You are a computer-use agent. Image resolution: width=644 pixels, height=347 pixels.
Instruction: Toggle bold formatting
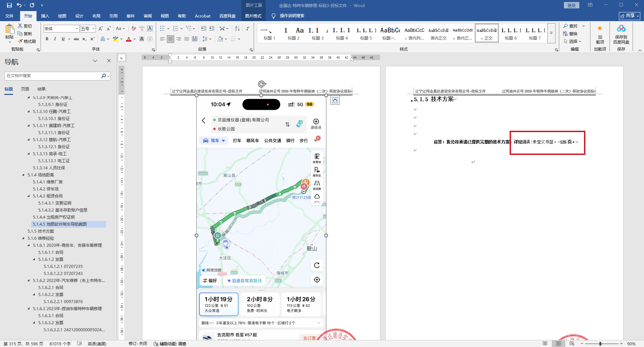click(x=47, y=39)
